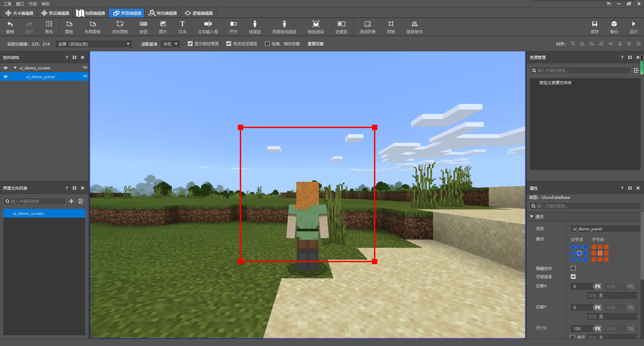The height and width of the screenshot is (346, 644).
Task: Insert a Scroll List (滚动列表)
Action: [x=368, y=27]
